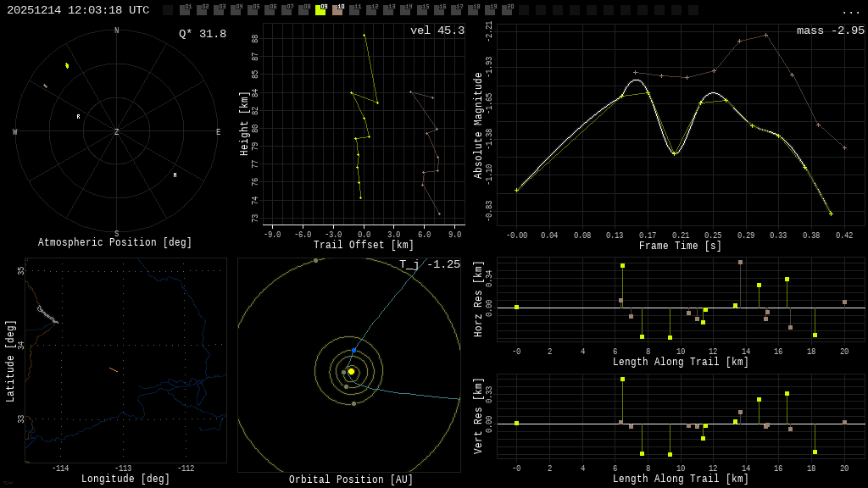This screenshot has height=488, width=868.
Task: Click Length Along Trail label under Horz Res
Action: point(681,362)
